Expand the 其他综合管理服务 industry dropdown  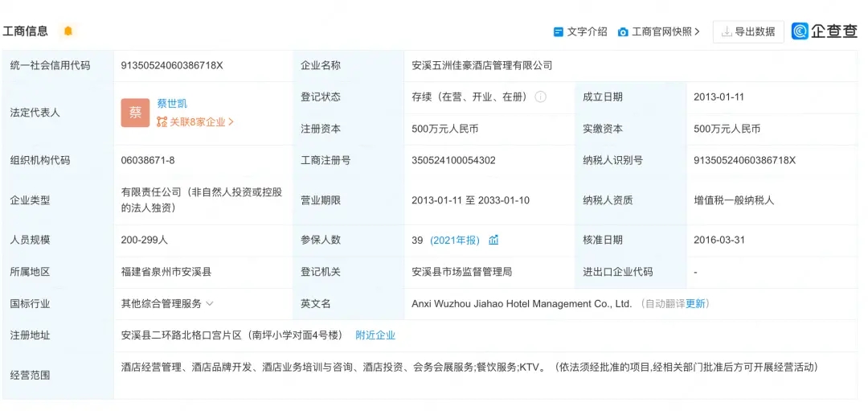point(209,303)
